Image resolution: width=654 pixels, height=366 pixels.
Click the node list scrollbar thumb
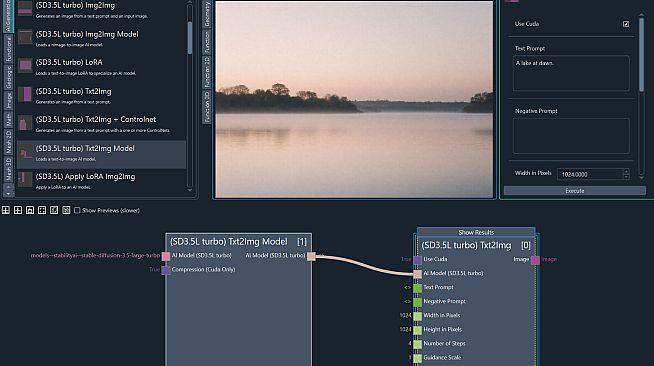point(190,38)
